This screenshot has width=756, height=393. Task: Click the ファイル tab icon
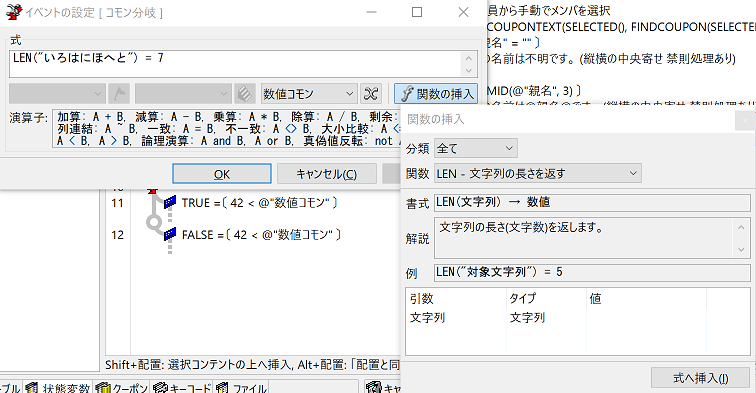pos(222,388)
